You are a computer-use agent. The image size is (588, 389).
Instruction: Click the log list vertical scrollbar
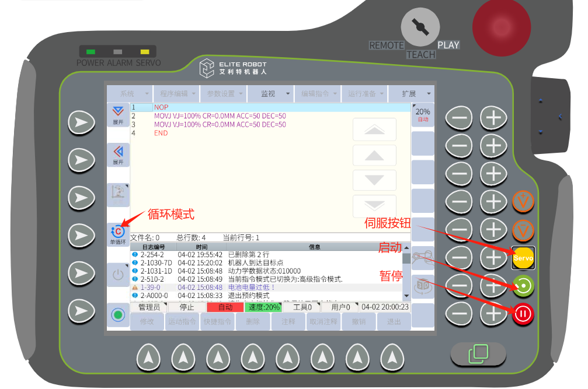coord(406,271)
